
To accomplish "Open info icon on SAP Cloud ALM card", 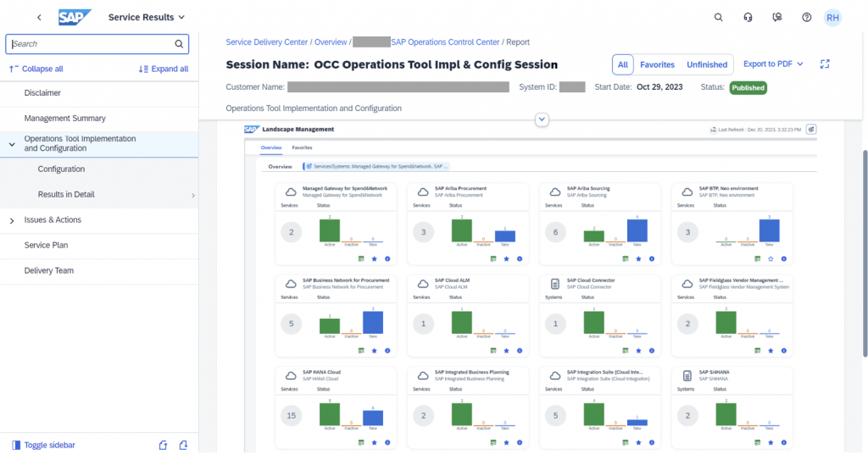I will 520,351.
